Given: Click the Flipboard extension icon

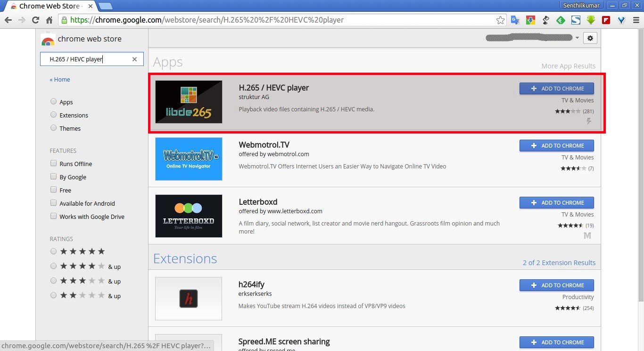Looking at the screenshot, I should 606,20.
